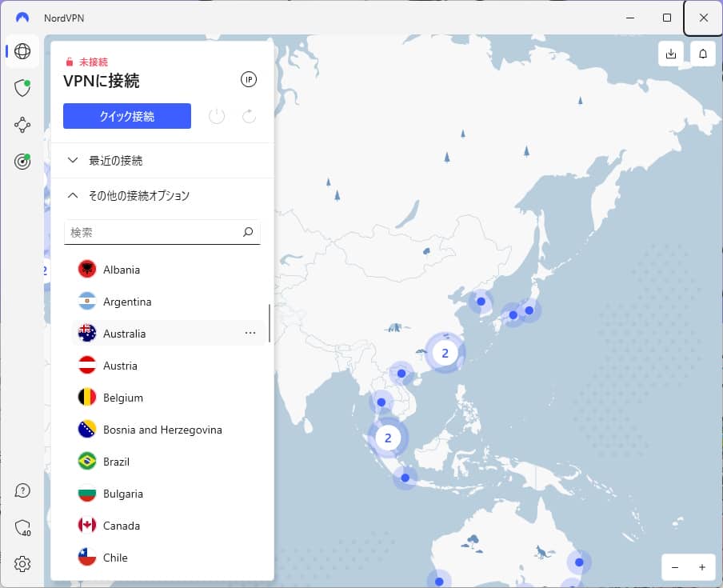Screen dimensions: 723x588
Task: Click the cluster marker 2 near Taiwan
Action: point(445,354)
